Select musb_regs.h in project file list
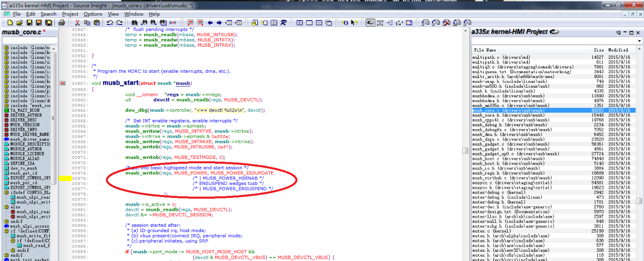Image resolution: width=644 pixels, height=261 pixels. [x=553, y=173]
